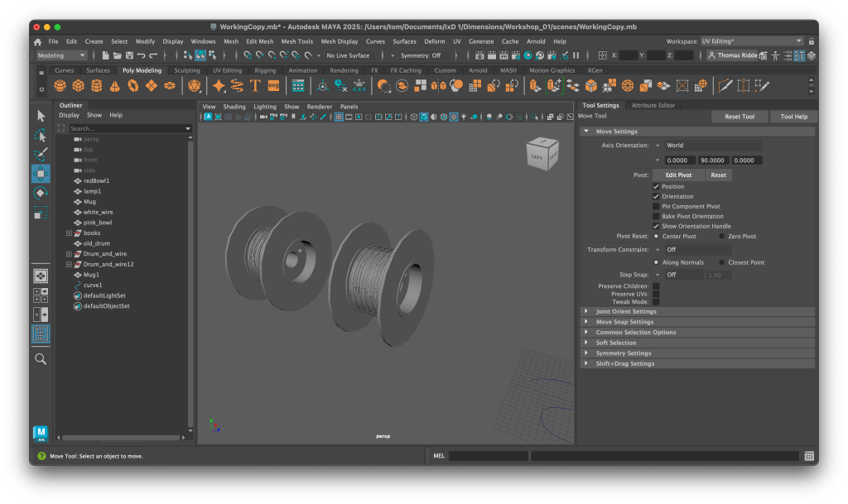Expand the books group in the Outliner
The width and height of the screenshot is (848, 504).
pos(70,233)
